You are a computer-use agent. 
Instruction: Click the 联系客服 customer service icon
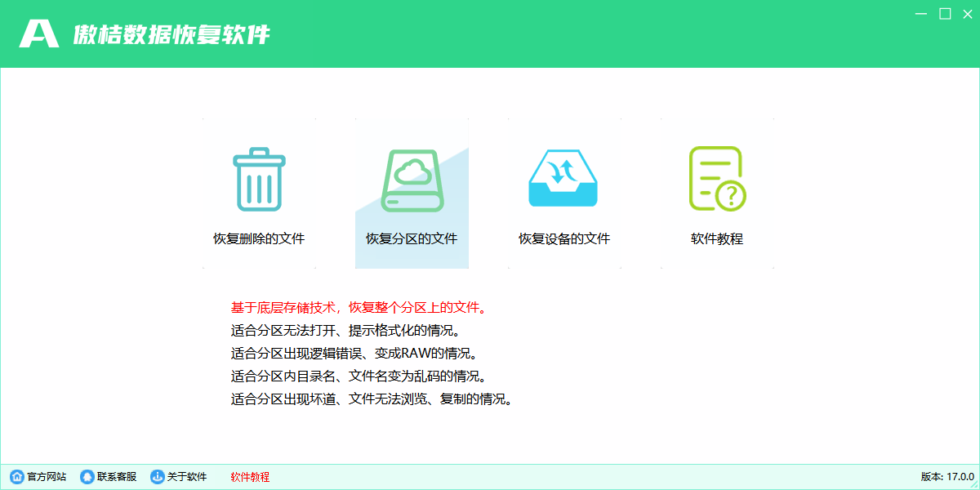[x=87, y=477]
